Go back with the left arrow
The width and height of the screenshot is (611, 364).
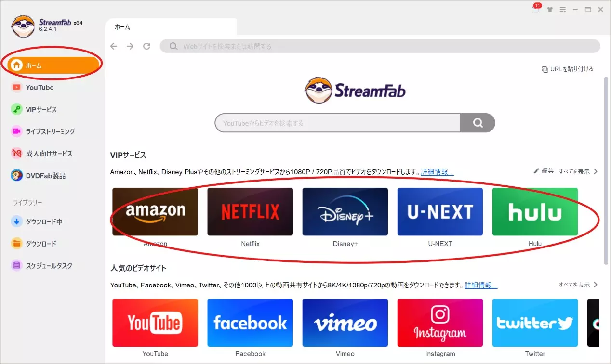click(x=114, y=46)
